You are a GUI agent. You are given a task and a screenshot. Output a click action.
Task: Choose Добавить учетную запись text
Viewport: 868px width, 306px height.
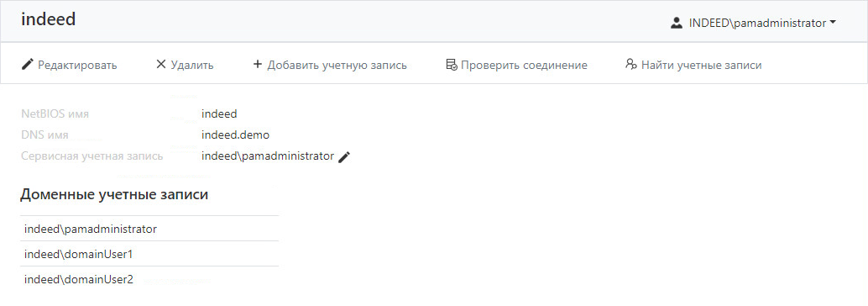click(337, 66)
